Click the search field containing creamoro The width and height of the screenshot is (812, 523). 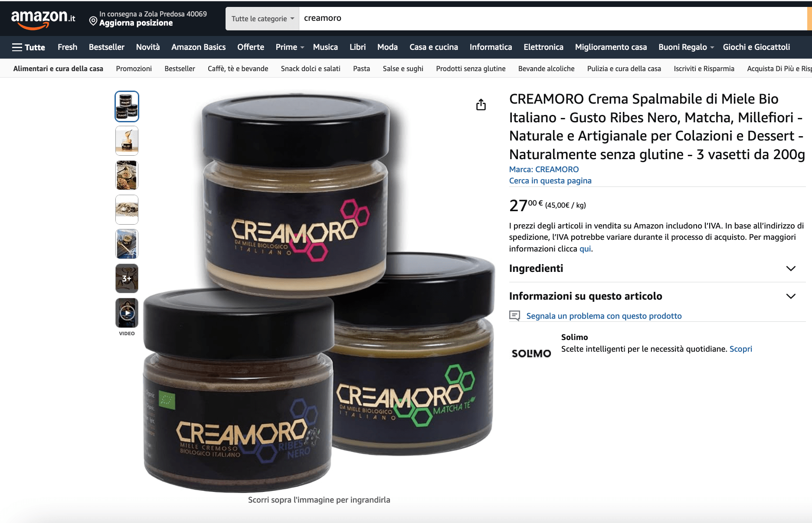point(553,19)
